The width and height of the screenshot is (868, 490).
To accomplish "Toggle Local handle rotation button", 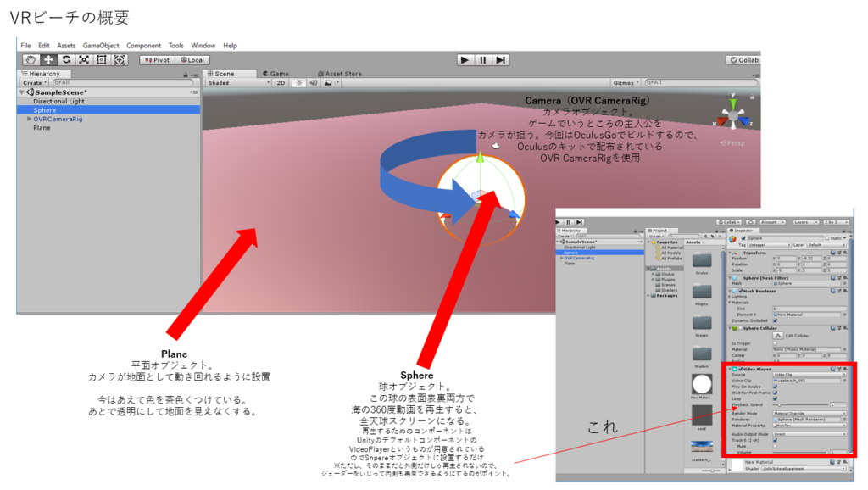I will coord(192,60).
